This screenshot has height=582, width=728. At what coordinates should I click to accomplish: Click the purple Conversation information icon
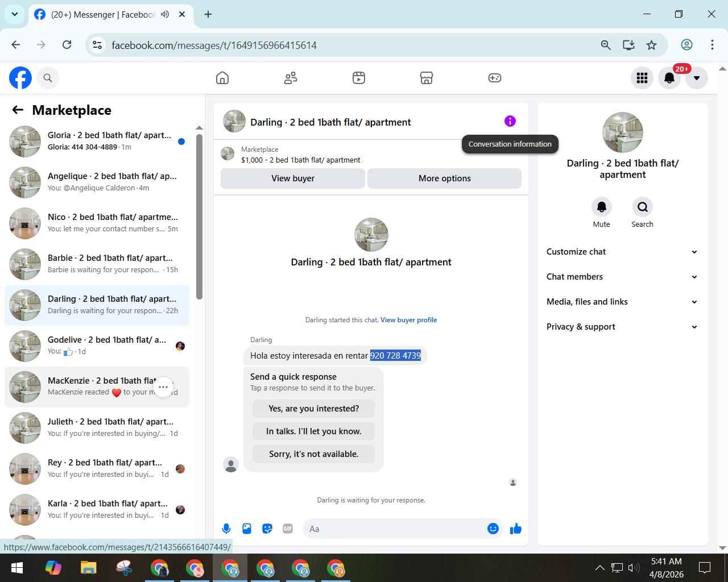(510, 121)
